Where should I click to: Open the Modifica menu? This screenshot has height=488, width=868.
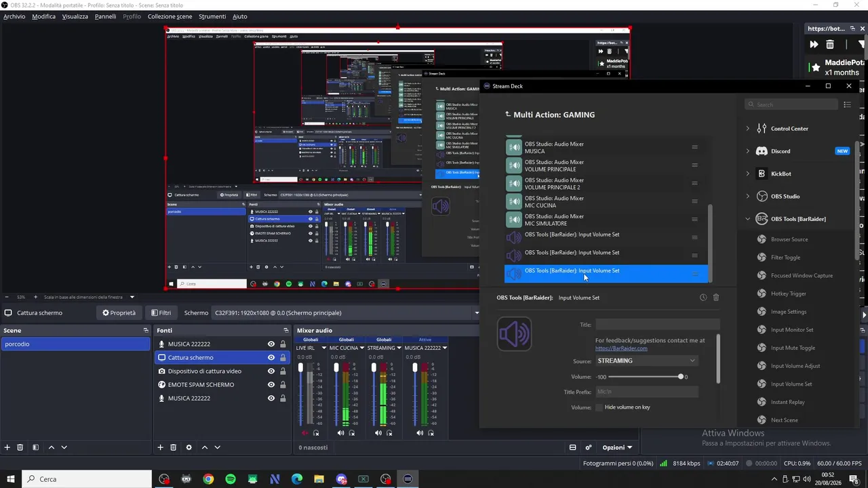(44, 16)
